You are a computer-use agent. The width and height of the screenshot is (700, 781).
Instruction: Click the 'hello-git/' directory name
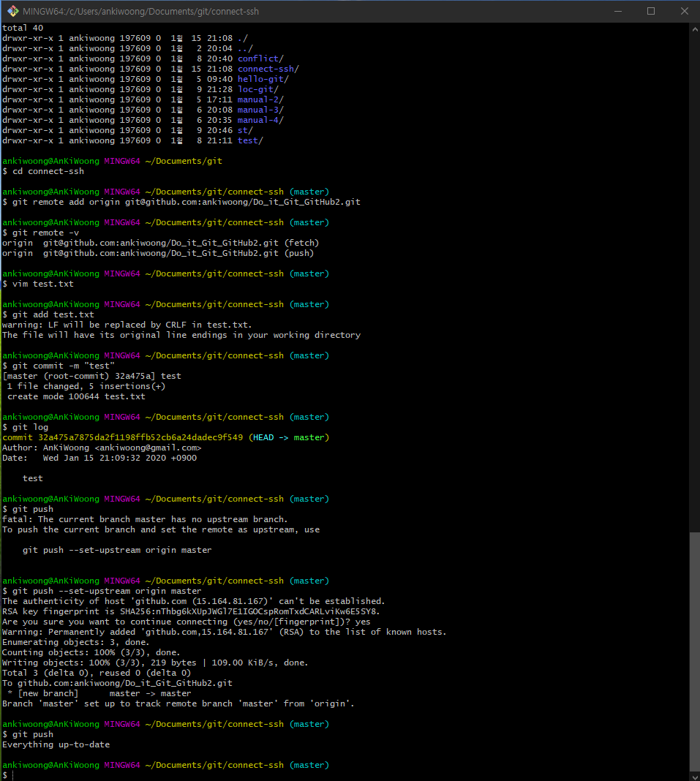click(x=263, y=79)
